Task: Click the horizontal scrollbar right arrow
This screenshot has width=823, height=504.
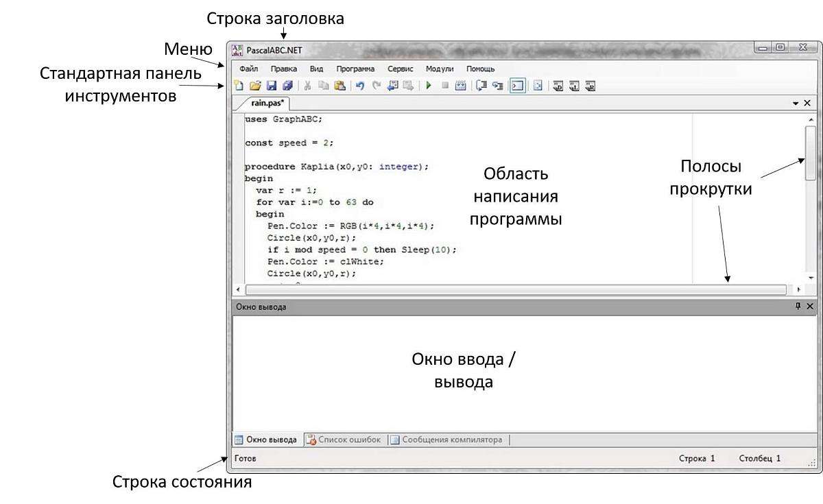Action: pyautogui.click(x=799, y=290)
